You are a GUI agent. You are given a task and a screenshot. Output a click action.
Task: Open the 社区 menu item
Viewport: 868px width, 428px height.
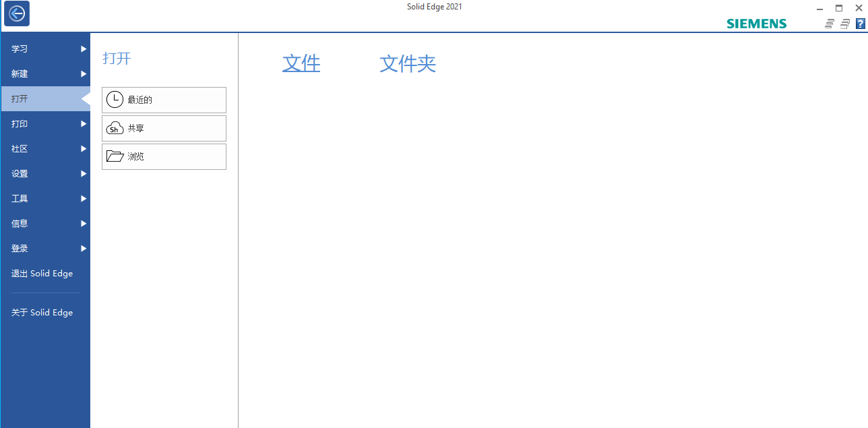(46, 148)
